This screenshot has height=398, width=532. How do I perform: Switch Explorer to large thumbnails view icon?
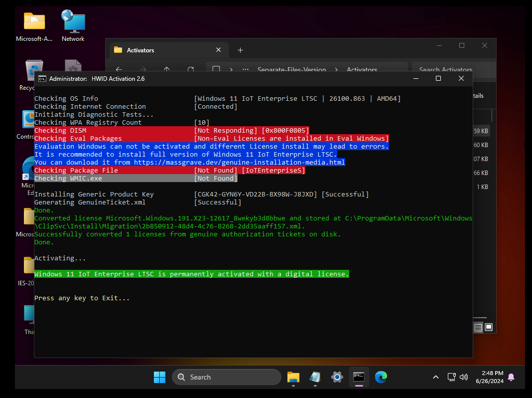coord(489,327)
